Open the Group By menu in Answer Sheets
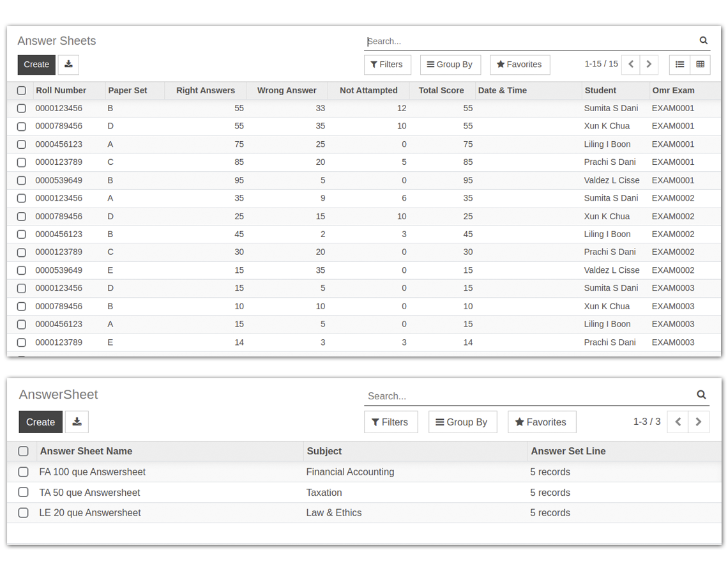This screenshot has width=728, height=575. tap(450, 65)
